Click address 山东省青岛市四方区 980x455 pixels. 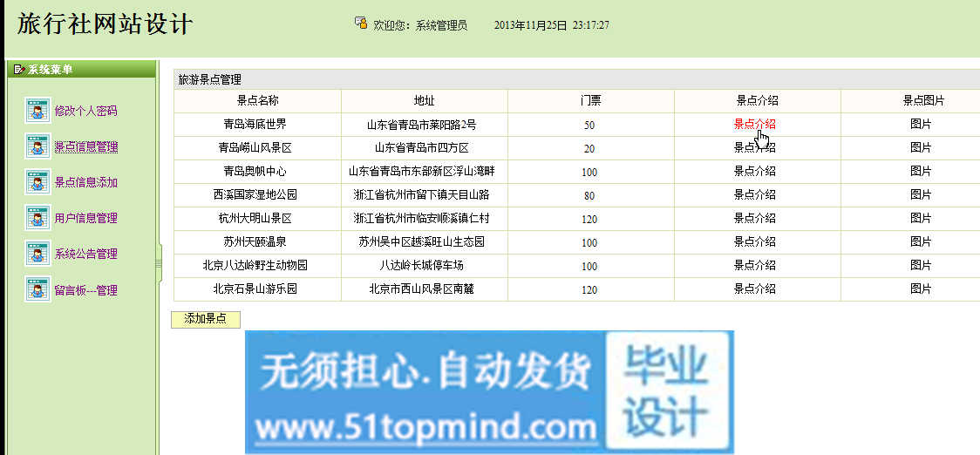[x=422, y=148]
